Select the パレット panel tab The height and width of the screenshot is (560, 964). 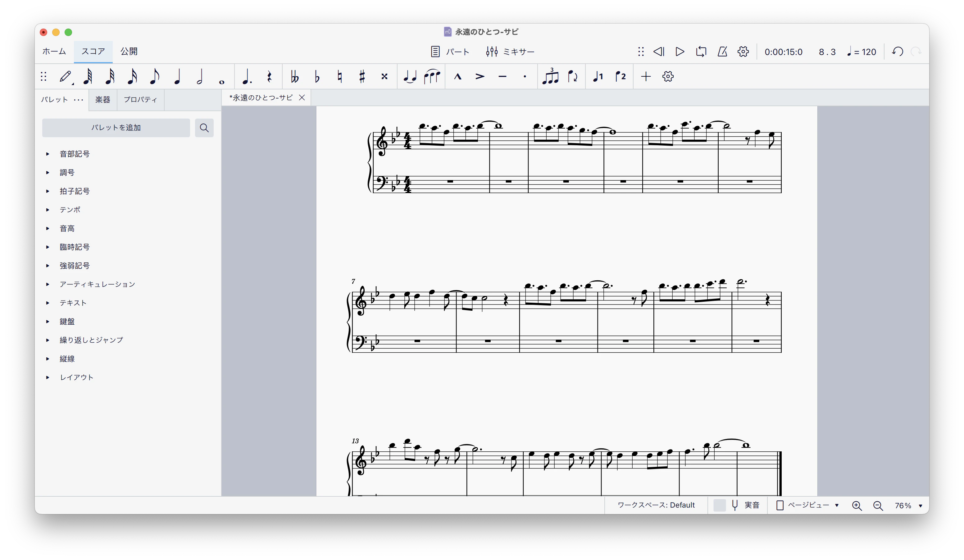click(54, 100)
